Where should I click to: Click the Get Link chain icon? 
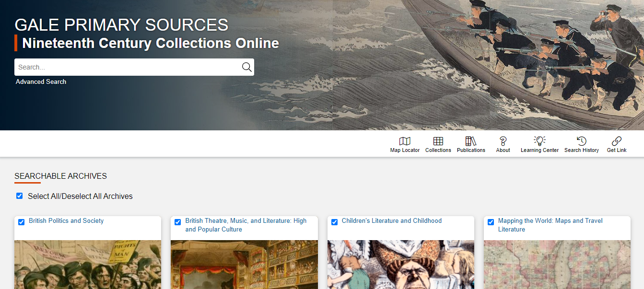(x=617, y=141)
